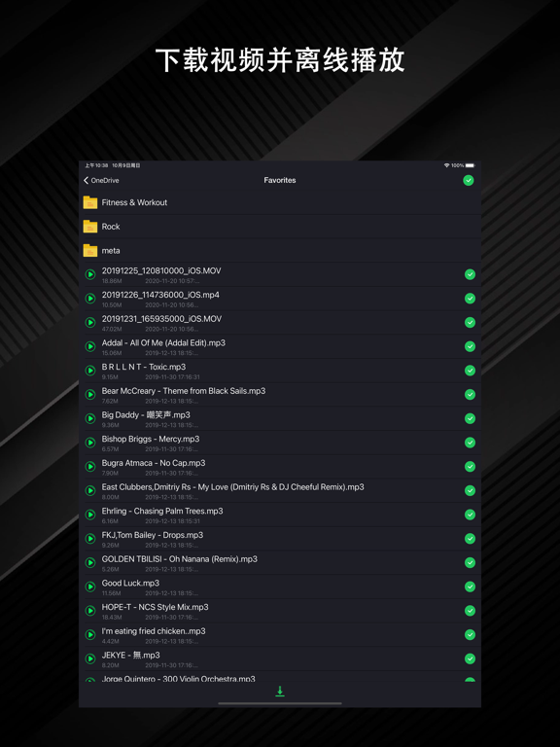Click play icon for Bear McCreary theme
The width and height of the screenshot is (560, 747).
click(x=90, y=395)
